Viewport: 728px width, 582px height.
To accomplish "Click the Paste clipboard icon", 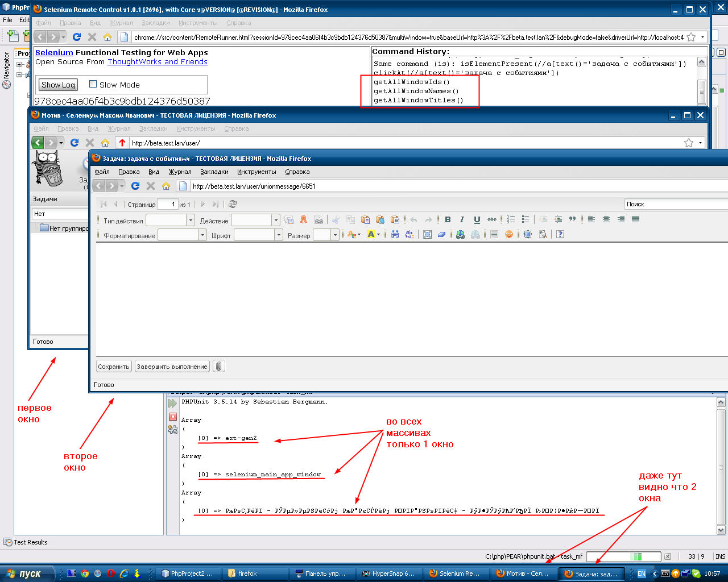I will [x=365, y=219].
